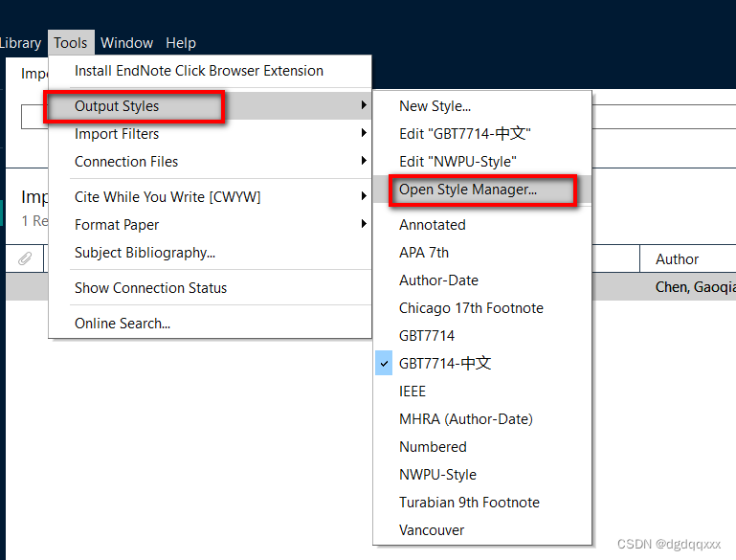Screen dimensions: 736x560
Task: Select the Vancouver output style
Action: pyautogui.click(x=482, y=530)
